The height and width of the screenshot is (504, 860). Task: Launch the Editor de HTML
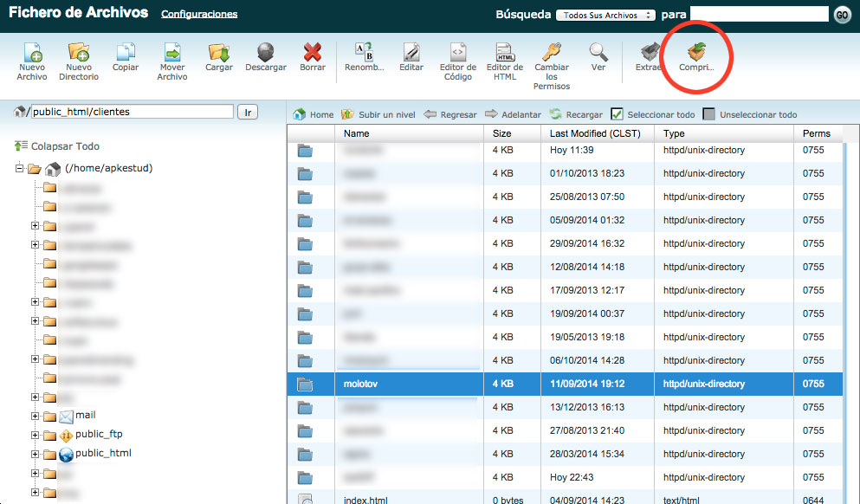505,52
